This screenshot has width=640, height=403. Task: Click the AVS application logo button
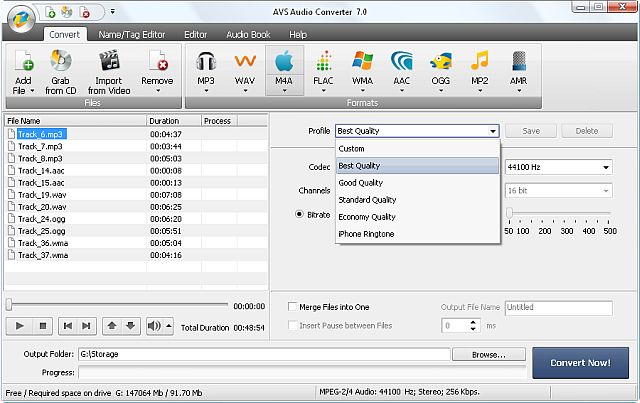pyautogui.click(x=20, y=19)
